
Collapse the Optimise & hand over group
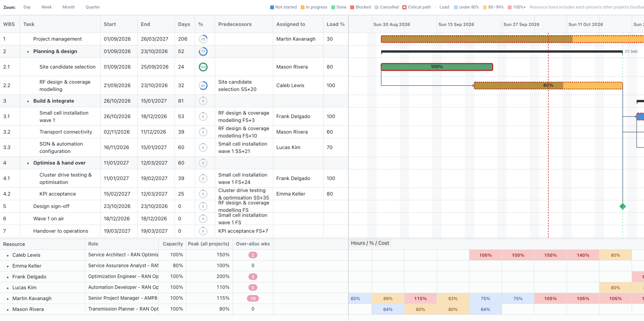point(28,163)
